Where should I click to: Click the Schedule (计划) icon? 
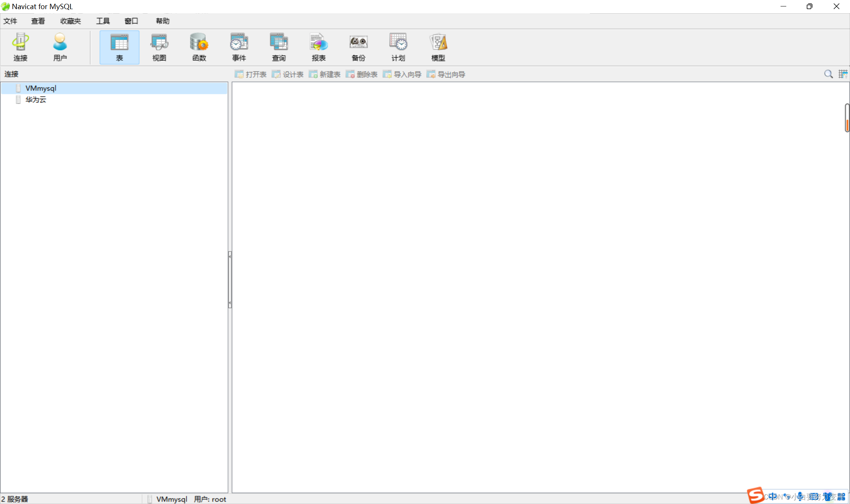tap(398, 47)
